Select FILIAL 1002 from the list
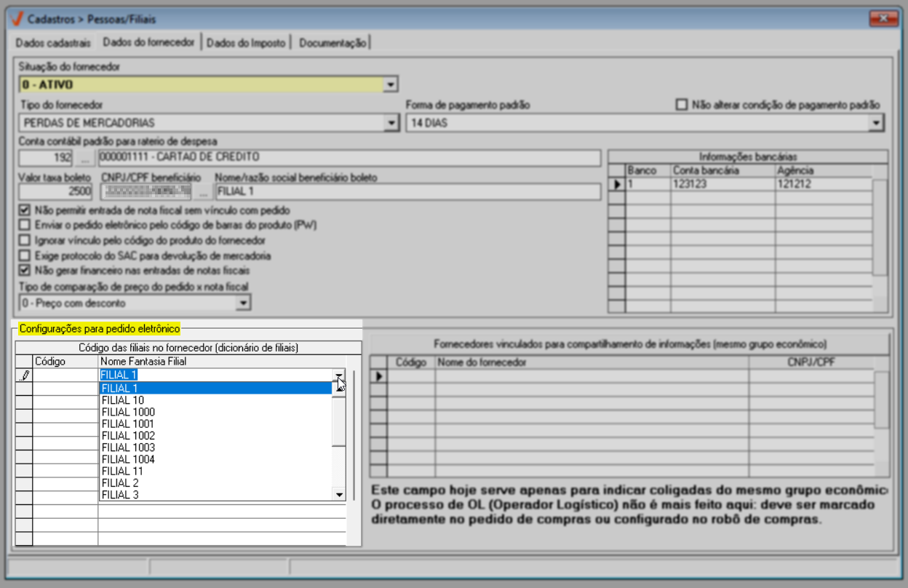The image size is (908, 588). (x=128, y=436)
